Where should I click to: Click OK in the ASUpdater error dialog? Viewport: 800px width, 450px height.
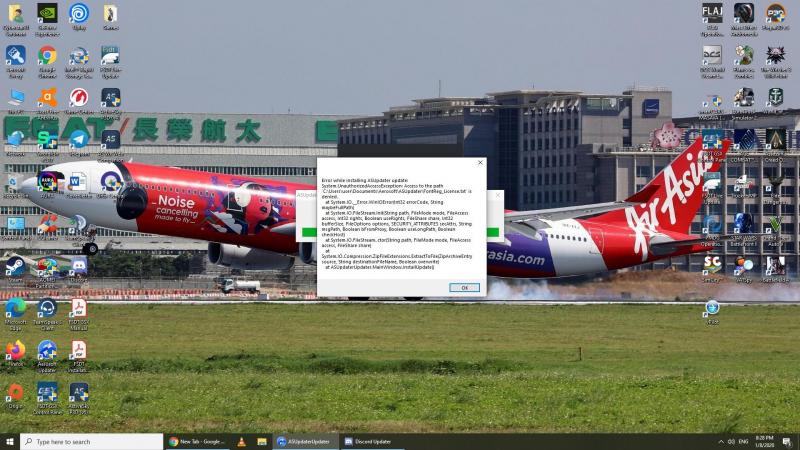tap(464, 288)
